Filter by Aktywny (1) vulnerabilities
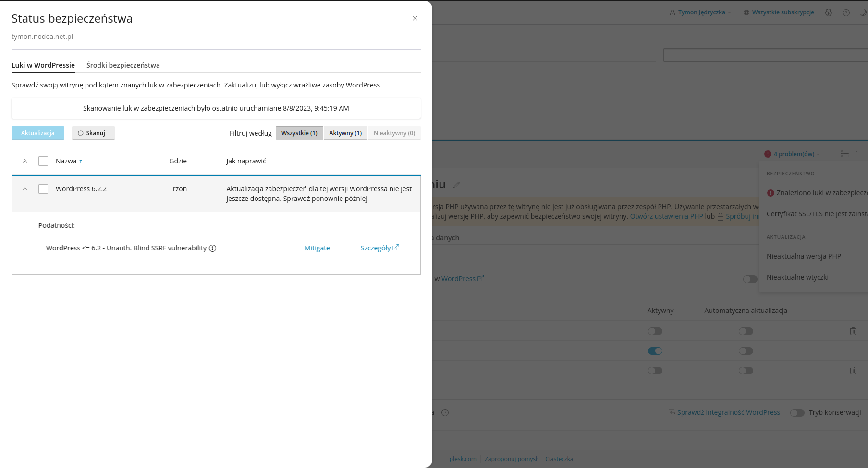Viewport: 868px width, 473px height. coord(345,133)
